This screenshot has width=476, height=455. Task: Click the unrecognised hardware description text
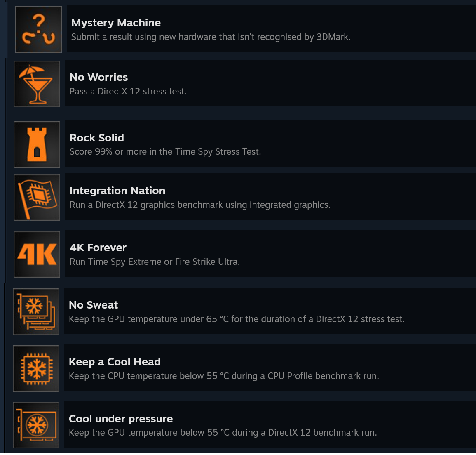[211, 37]
